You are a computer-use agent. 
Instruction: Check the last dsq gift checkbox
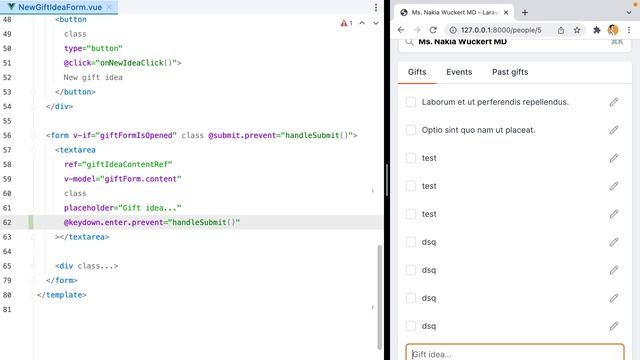point(411,326)
